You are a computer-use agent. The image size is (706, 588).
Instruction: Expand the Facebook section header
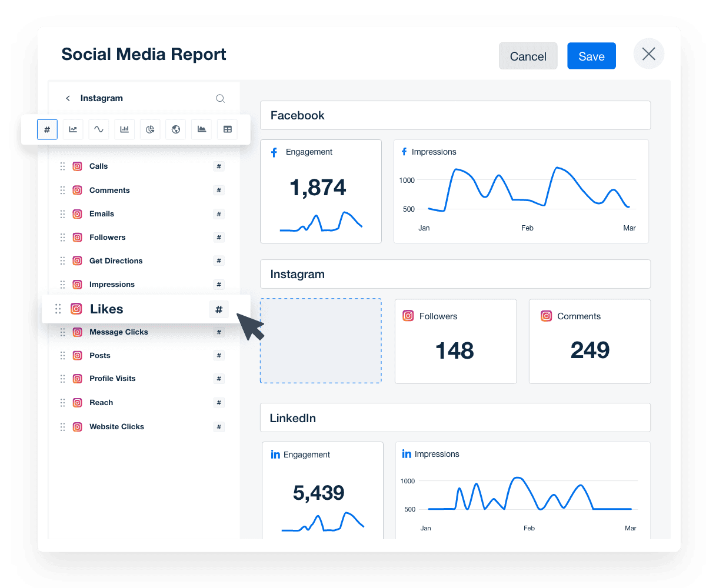click(455, 115)
